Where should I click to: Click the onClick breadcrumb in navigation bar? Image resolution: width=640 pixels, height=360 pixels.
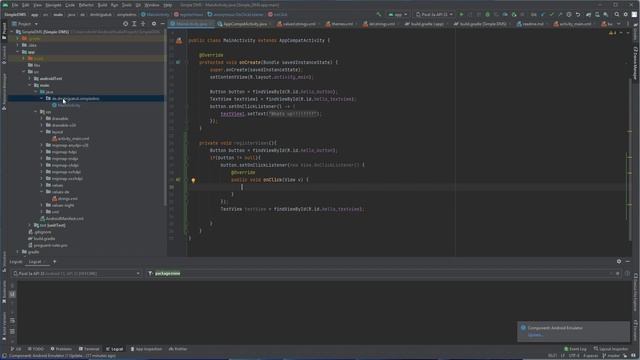(278, 14)
